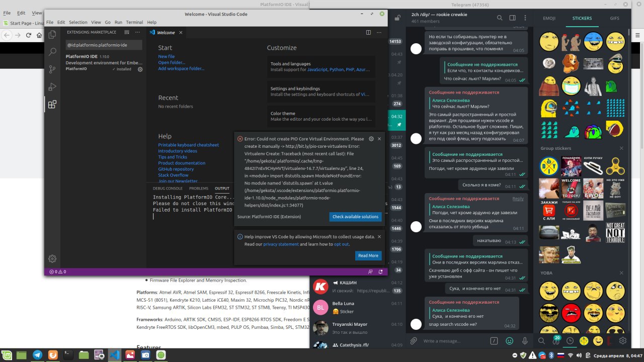Viewport: 644px width, 362px height.
Task: Open the Extensions view in VS Code activity bar
Action: 52,105
